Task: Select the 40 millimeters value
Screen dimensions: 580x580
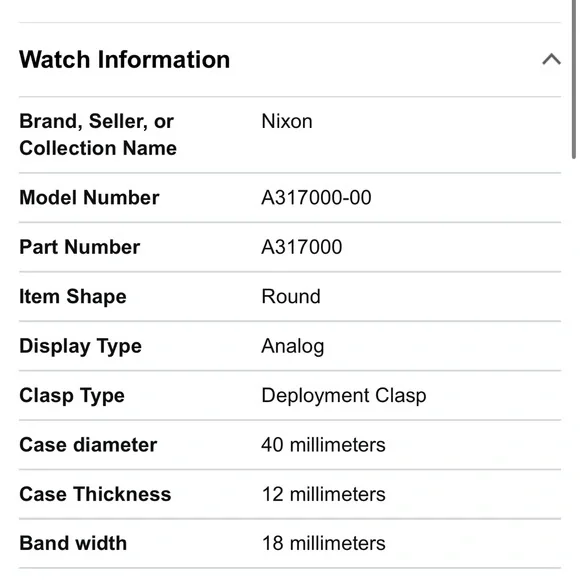Action: point(323,445)
